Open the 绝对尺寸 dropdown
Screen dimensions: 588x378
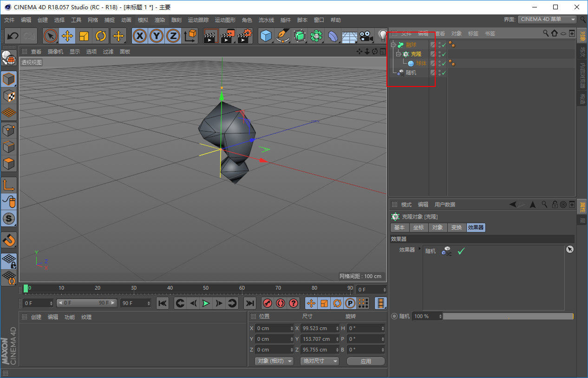pyautogui.click(x=320, y=361)
